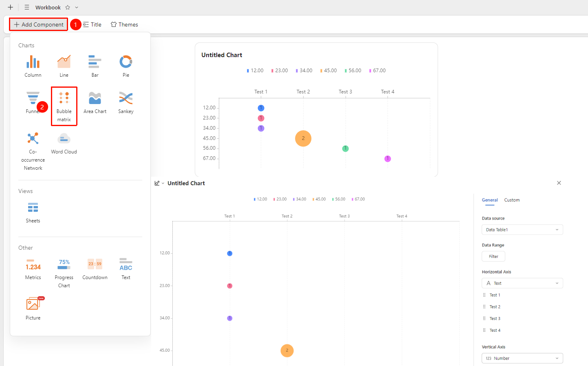Insert a Pie chart component
Image resolution: width=588 pixels, height=366 pixels.
click(x=126, y=66)
